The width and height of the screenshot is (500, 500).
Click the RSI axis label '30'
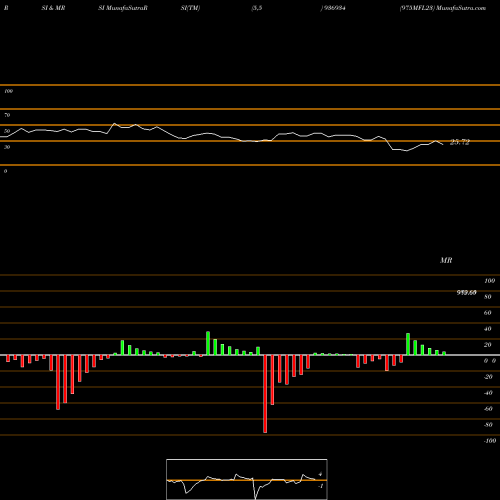coord(7,147)
